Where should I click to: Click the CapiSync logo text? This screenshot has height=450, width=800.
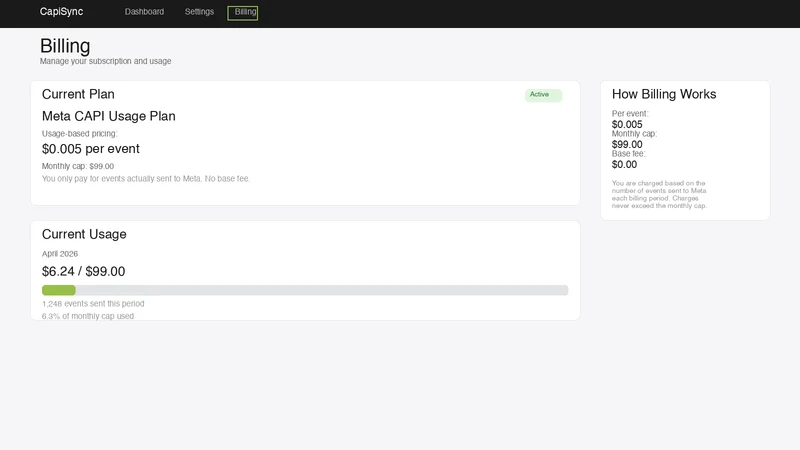[x=61, y=12]
